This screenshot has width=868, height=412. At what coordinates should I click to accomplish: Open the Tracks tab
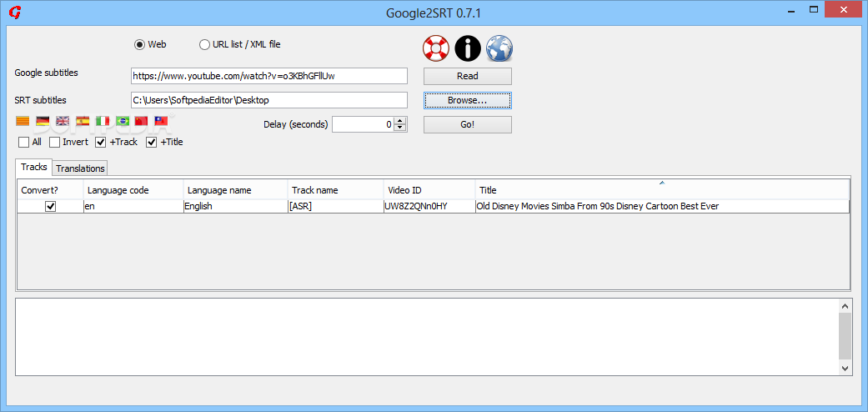[33, 167]
